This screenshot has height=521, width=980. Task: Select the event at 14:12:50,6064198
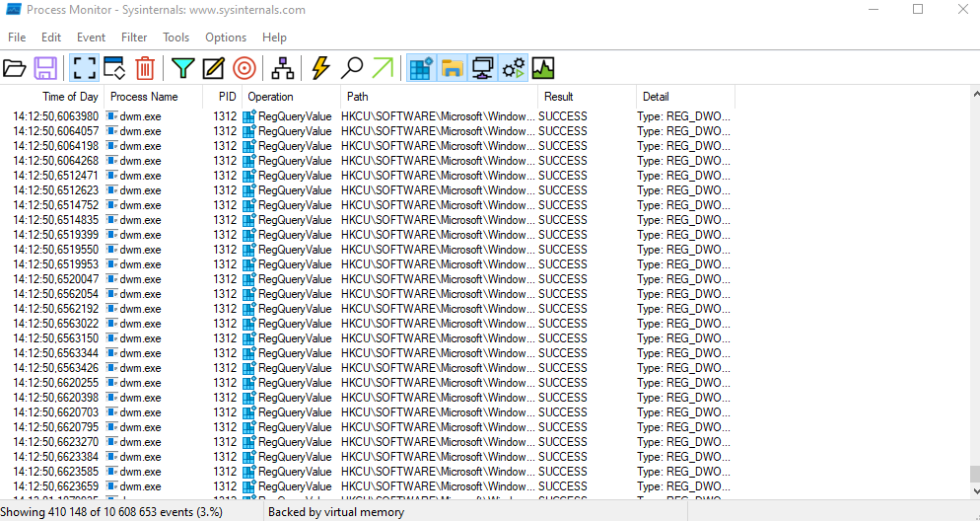coord(368,146)
